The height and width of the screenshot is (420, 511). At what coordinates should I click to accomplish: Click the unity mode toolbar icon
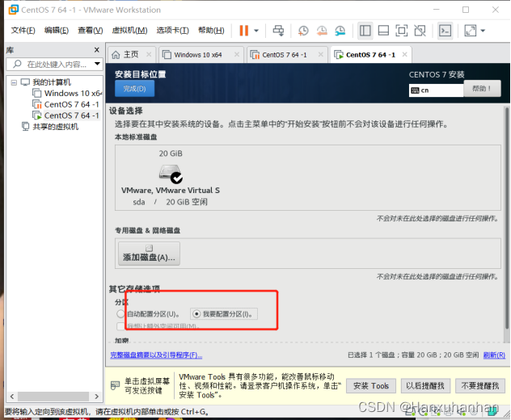pyautogui.click(x=420, y=31)
